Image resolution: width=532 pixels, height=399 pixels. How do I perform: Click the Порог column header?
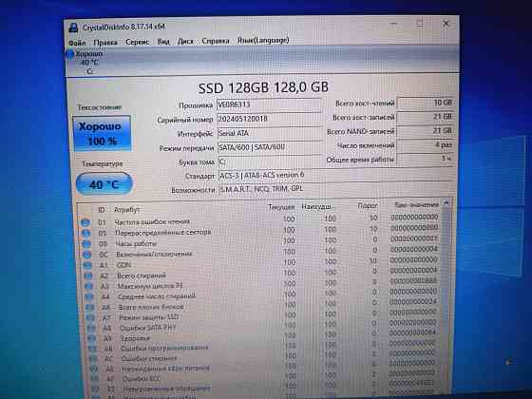point(368,205)
